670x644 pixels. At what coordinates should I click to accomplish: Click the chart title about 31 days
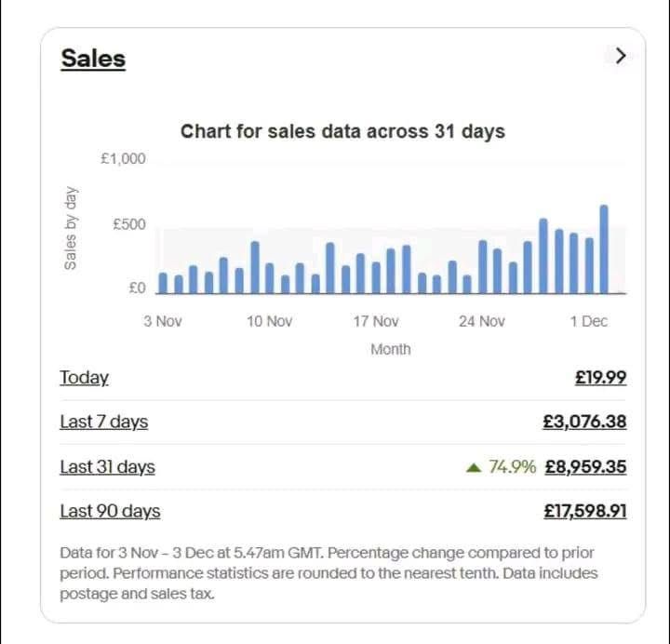click(x=342, y=131)
